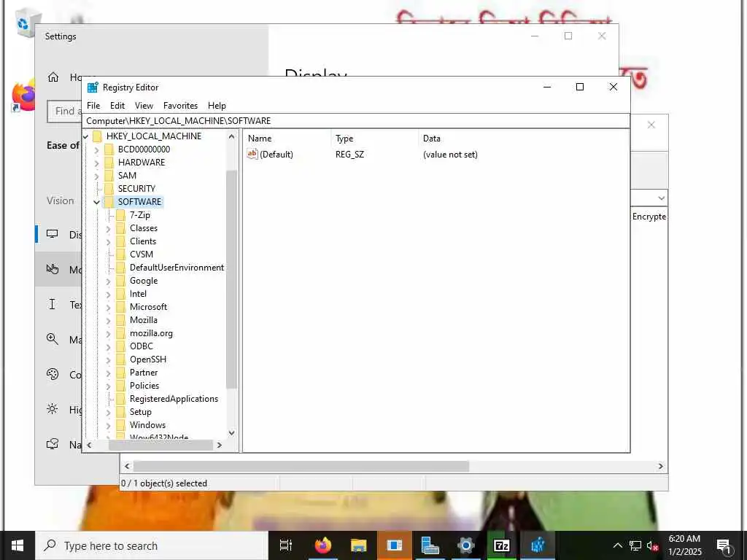Click the Home icon in Settings
The image size is (747, 560).
click(x=53, y=77)
